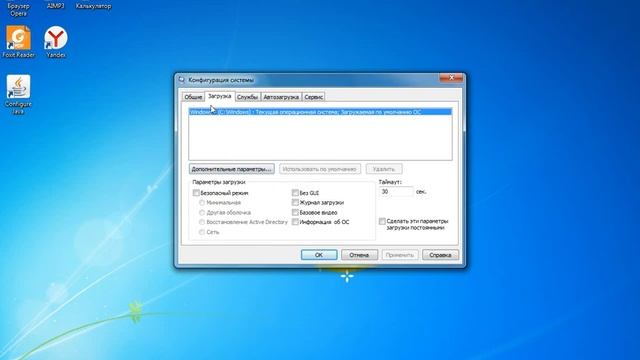Open help with Справка button
640x360 pixels.
click(440, 255)
